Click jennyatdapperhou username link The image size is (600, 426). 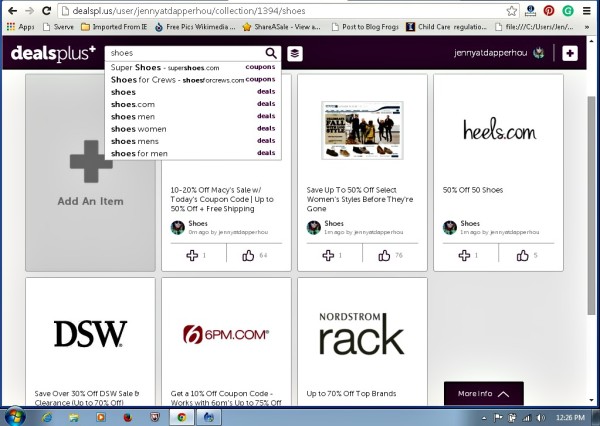[491, 53]
